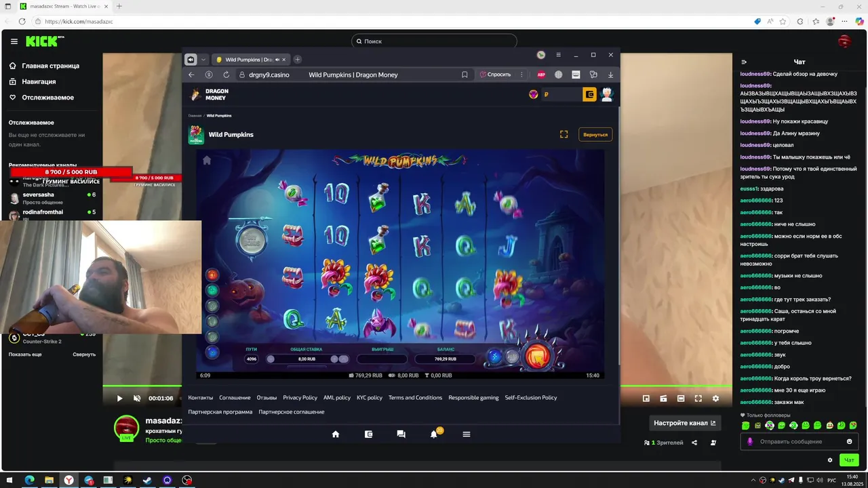Click the follow user icon beside share

pyautogui.click(x=713, y=443)
